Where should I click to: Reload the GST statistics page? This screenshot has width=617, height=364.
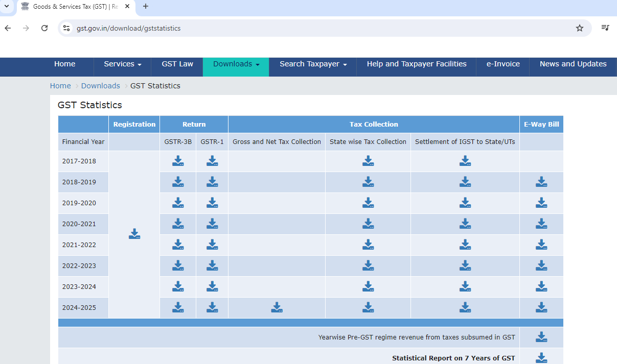tap(44, 28)
